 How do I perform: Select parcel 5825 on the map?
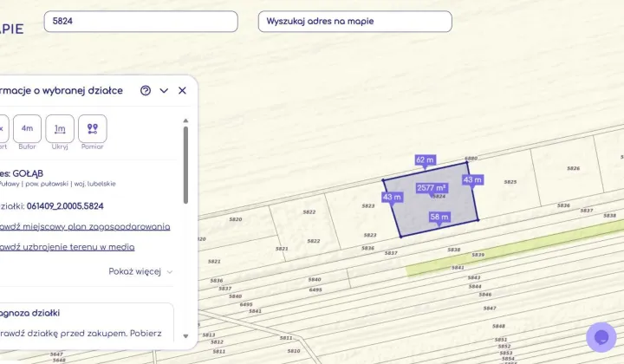tap(510, 182)
